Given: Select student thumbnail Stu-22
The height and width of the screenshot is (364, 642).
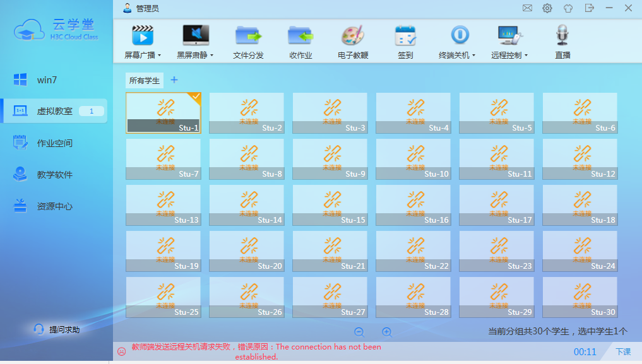Looking at the screenshot, I should 413,251.
